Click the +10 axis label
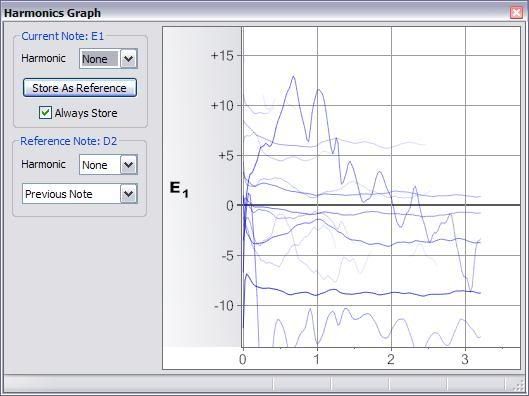 click(222, 106)
